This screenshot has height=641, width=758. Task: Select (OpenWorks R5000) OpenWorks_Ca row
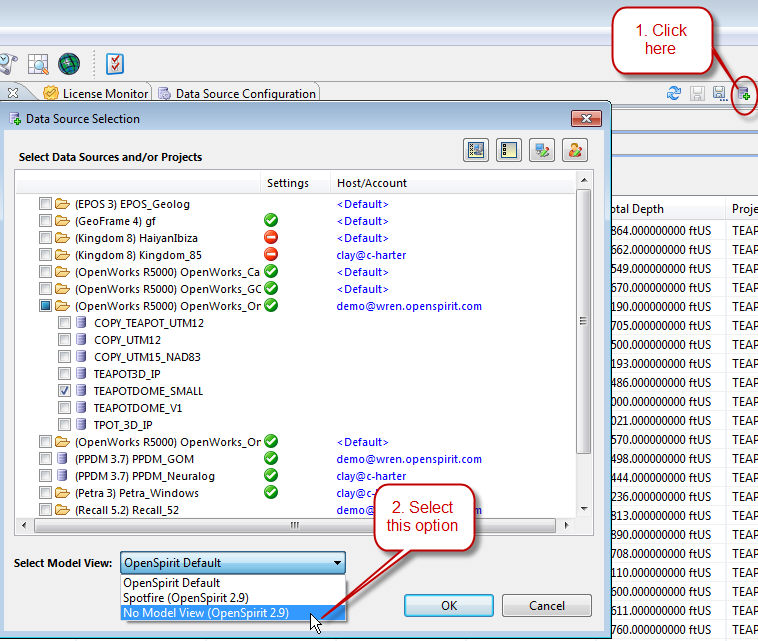(167, 272)
